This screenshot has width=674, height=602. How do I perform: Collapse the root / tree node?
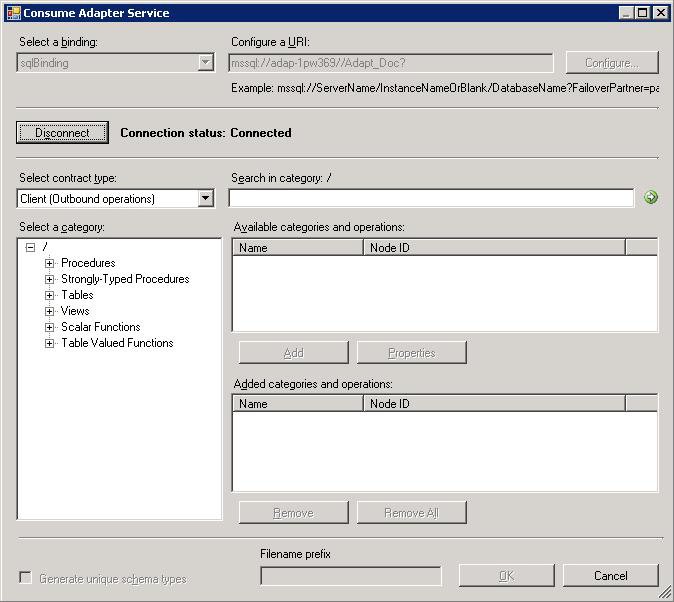click(x=30, y=247)
